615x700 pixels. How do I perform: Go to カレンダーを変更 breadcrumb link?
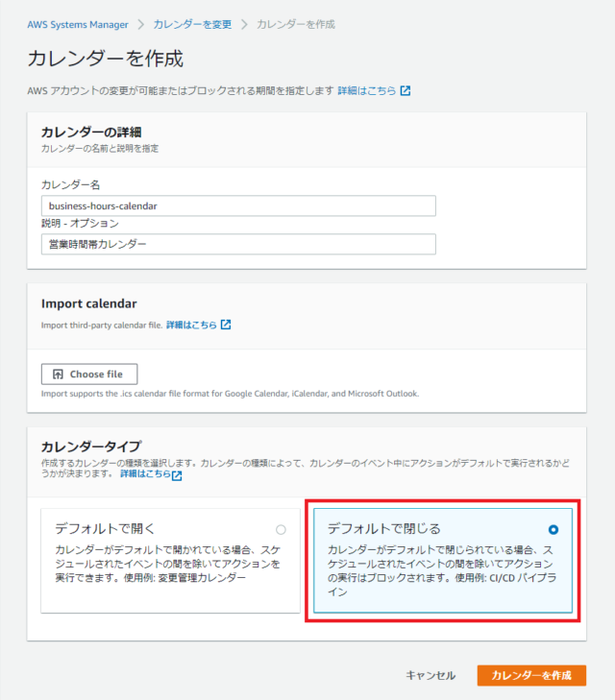[192, 25]
